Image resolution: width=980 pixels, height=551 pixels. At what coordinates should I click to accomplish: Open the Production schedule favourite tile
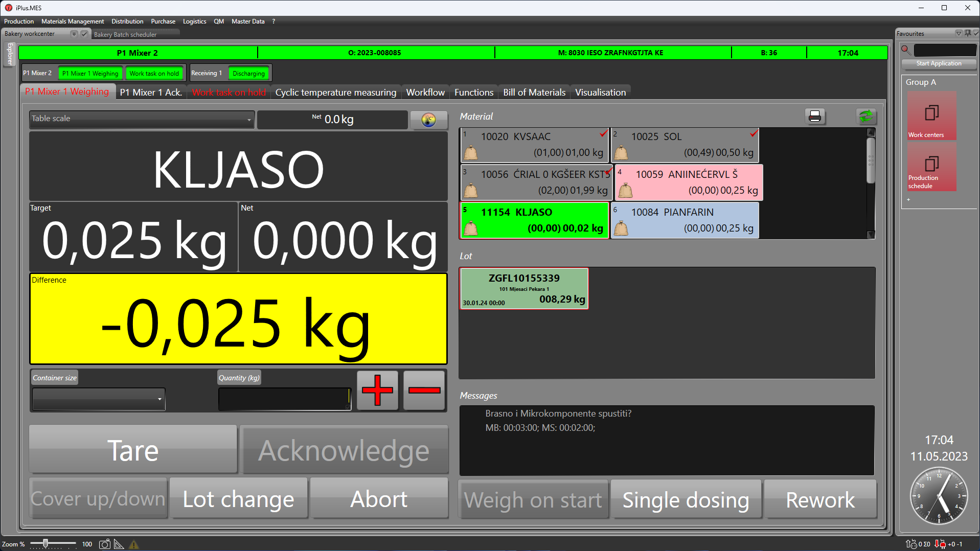[931, 167]
